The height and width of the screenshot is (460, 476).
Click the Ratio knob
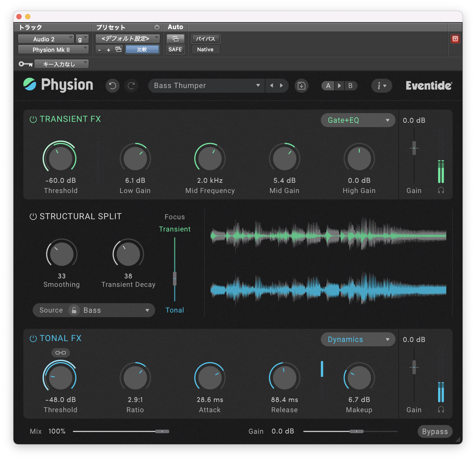pos(135,378)
